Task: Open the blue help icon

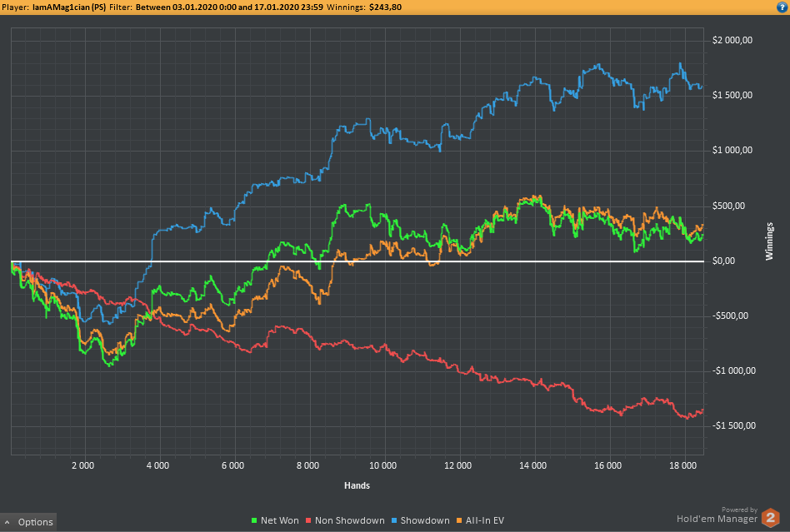Action: pos(782,7)
